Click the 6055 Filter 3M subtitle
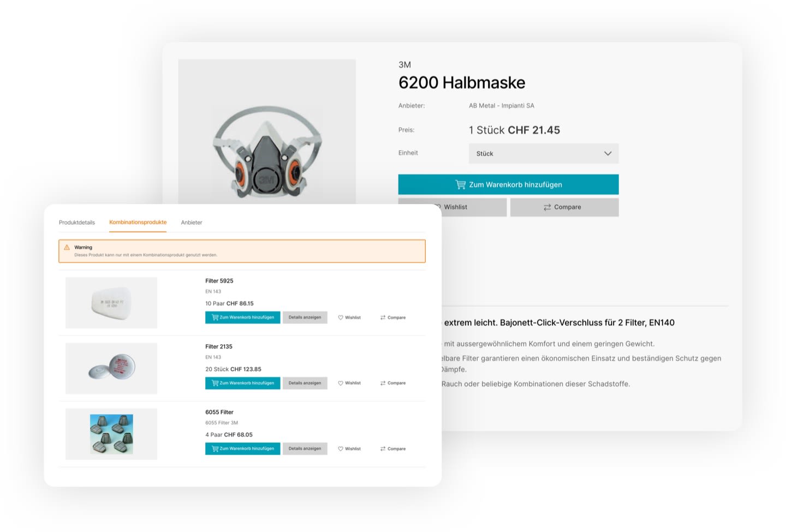 [222, 423]
